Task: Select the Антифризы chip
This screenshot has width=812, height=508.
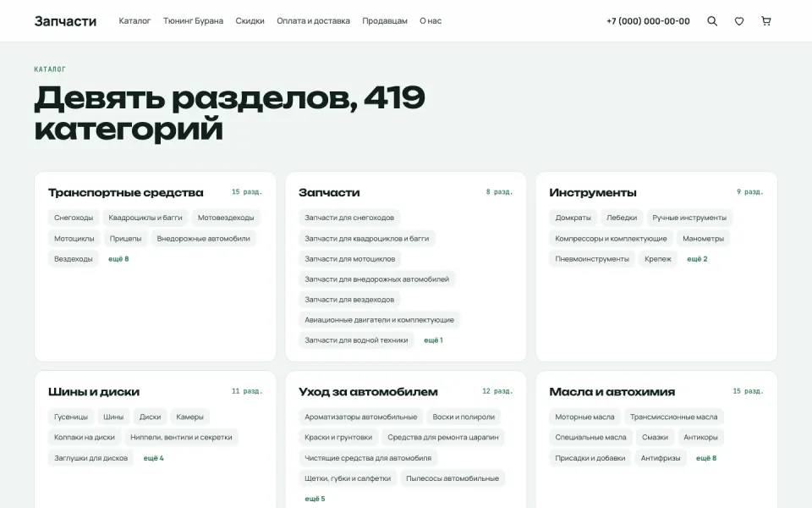Action: click(x=661, y=458)
